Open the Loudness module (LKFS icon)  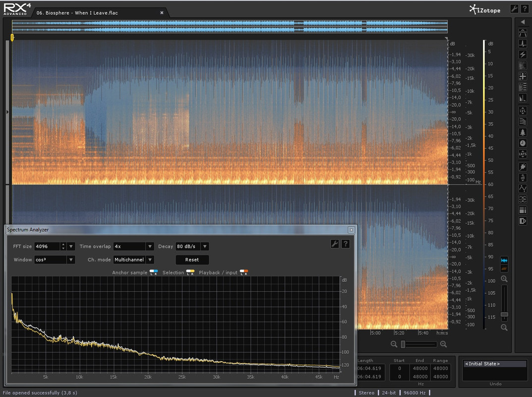[523, 154]
